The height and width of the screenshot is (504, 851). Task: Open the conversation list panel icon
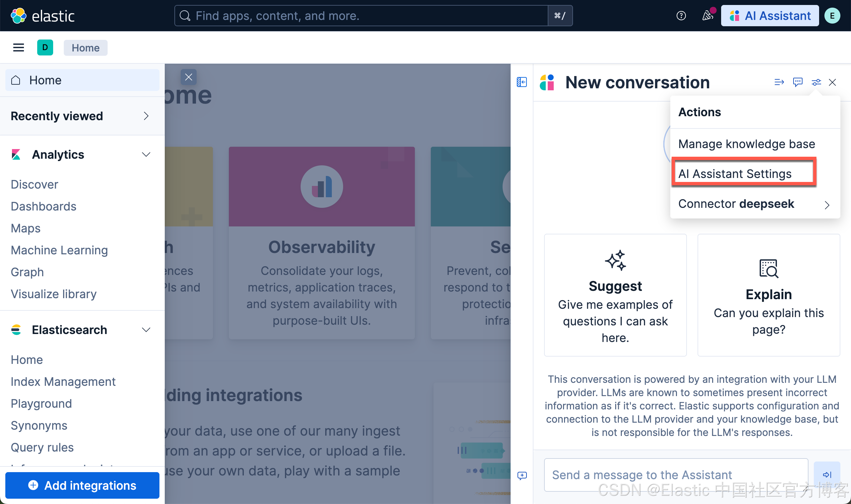coord(522,82)
